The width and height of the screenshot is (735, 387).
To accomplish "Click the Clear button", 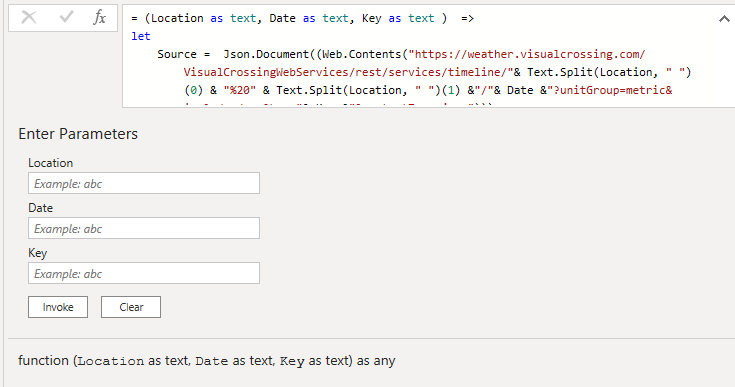I will (131, 307).
